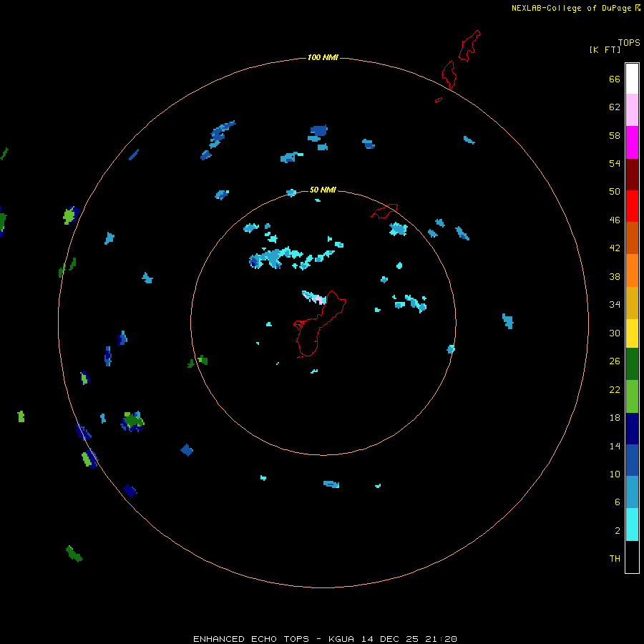Click the 54 legend value
Viewport: 644px width, 644px height.
pos(615,163)
